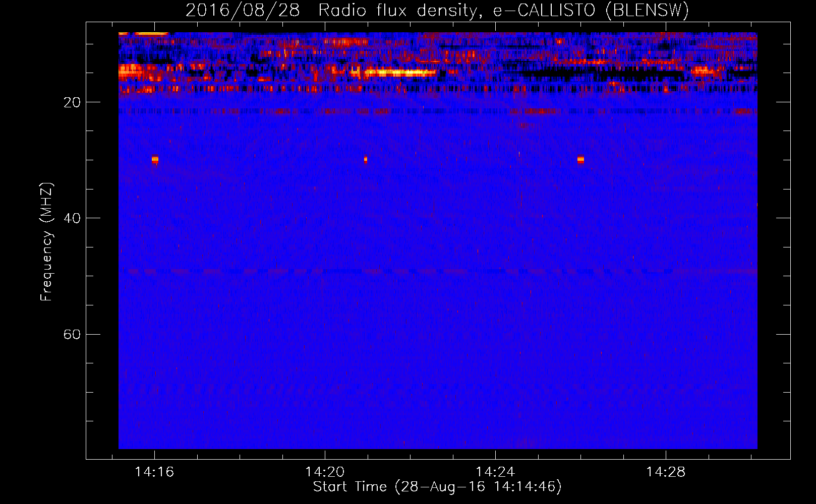
Task: Click the plot title "Radio flux density, e-CALLISTO (BLENSW)"
Action: click(x=503, y=10)
